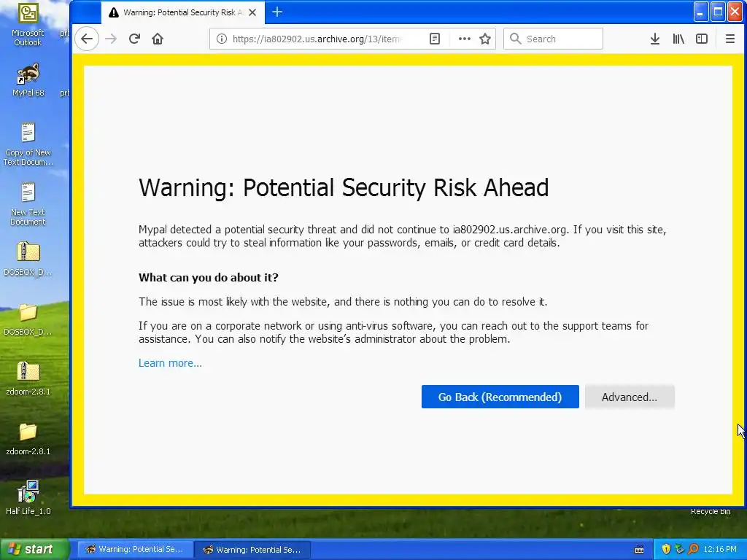Select Half Life_1.0 installer icon
The height and width of the screenshot is (560, 747).
coord(28,497)
